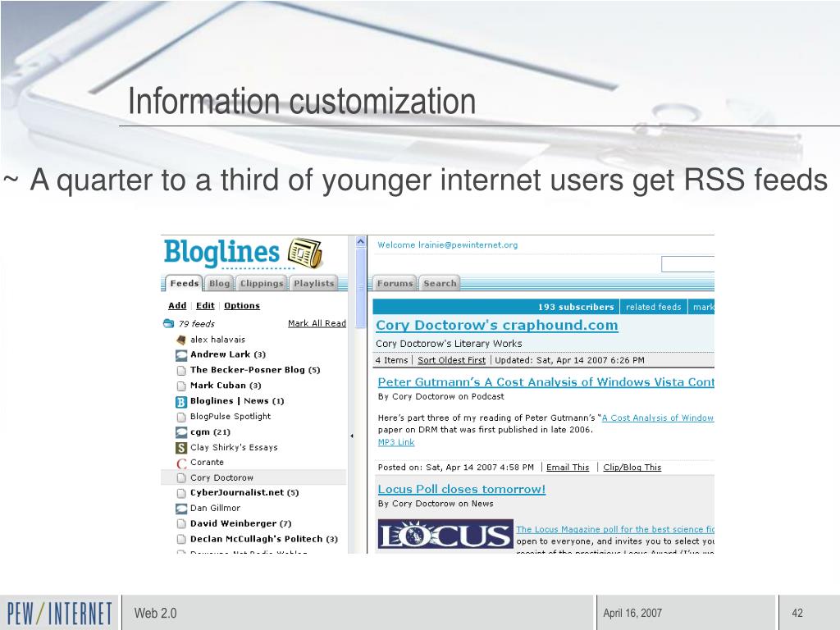Open the 79 feeds folder icon
This screenshot has width=840, height=630.
pos(168,323)
